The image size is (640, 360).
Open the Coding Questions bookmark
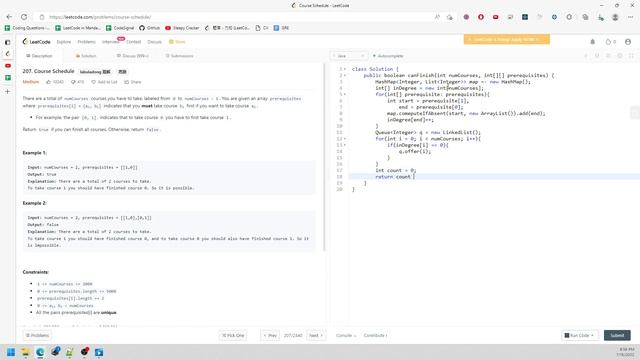click(x=27, y=28)
